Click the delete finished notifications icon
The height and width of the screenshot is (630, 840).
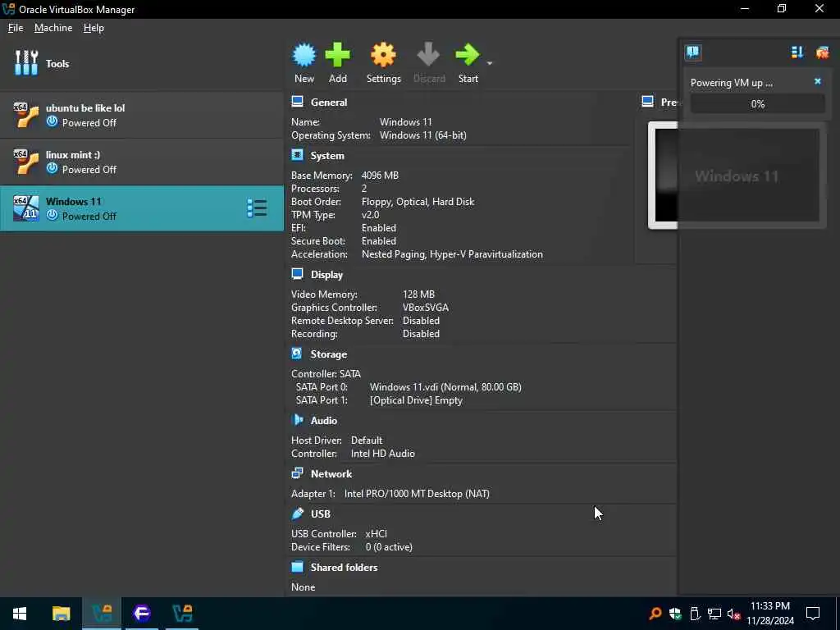(x=822, y=52)
